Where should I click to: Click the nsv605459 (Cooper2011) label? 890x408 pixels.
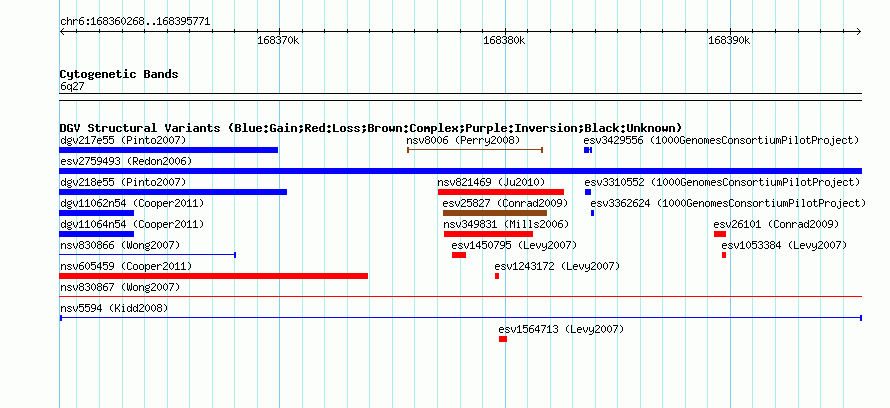click(126, 266)
